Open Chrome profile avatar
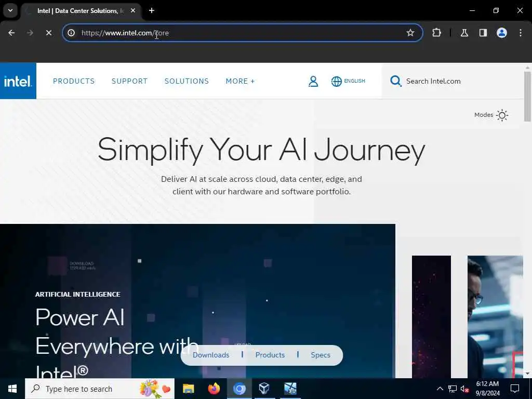The image size is (532, 399). coord(502,33)
